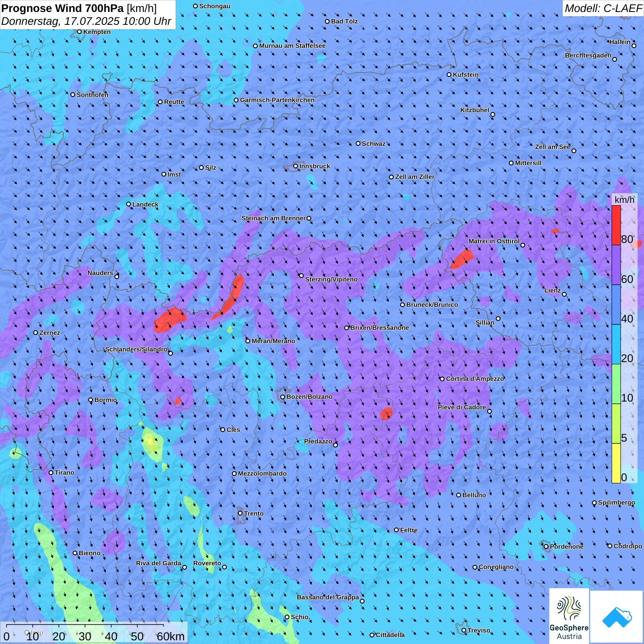
Task: Click the "km/h" legend unit heading
Action: [624, 200]
